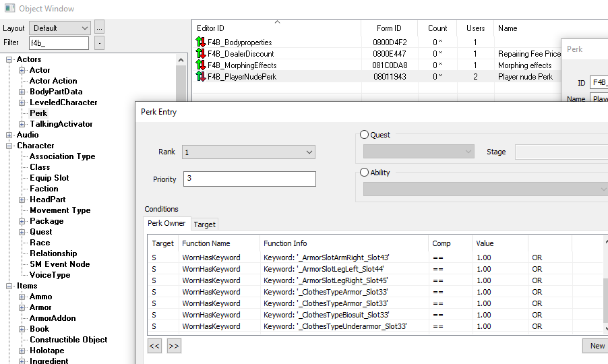Collapse the Character tree node
This screenshot has height=364, width=608.
[x=9, y=146]
